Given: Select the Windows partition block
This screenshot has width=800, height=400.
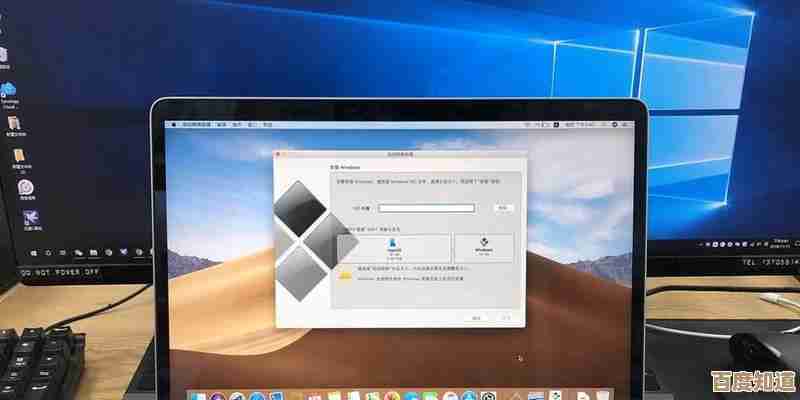Looking at the screenshot, I should [484, 249].
